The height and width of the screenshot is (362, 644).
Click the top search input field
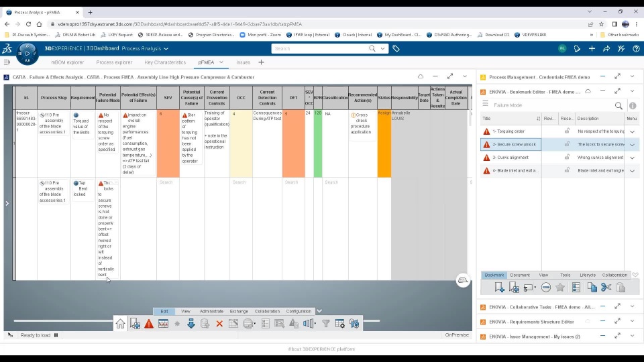tap(321, 48)
